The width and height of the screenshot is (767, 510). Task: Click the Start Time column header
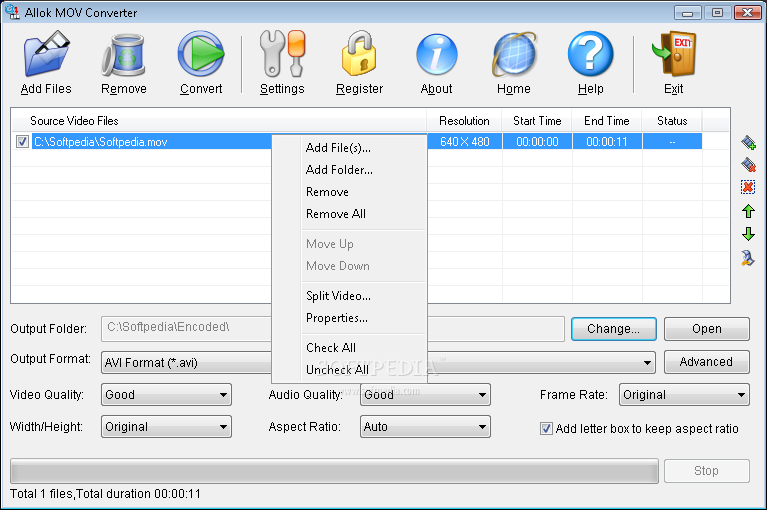coord(537,121)
